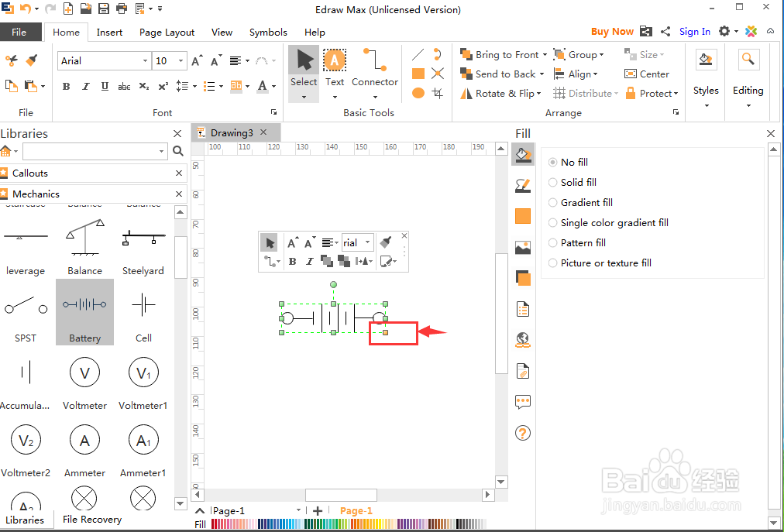Select Solid fill option
The height and width of the screenshot is (532, 784).
(x=572, y=183)
